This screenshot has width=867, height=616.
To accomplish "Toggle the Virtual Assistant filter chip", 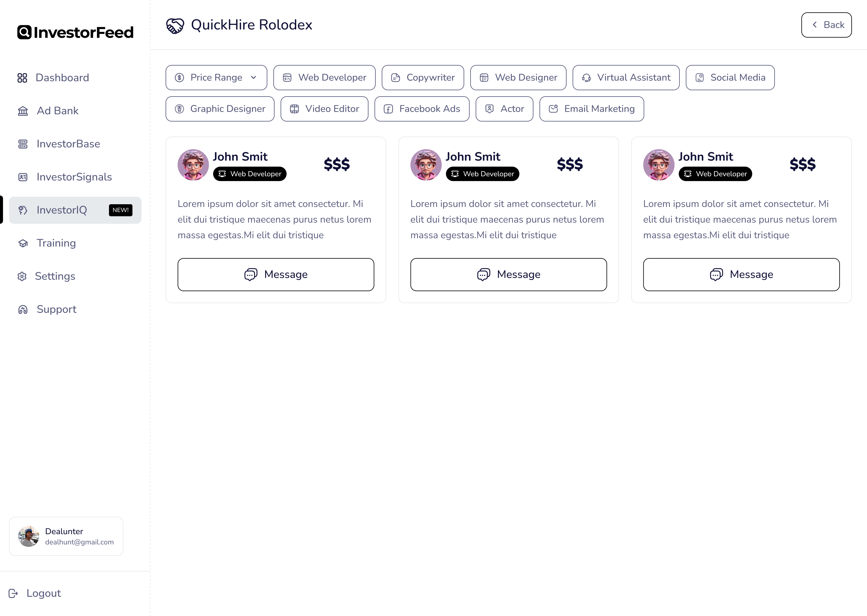I will [x=626, y=78].
